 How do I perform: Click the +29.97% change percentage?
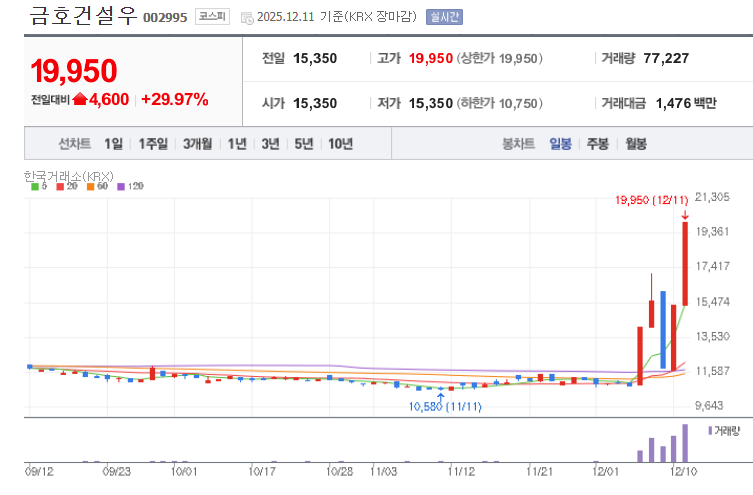click(x=175, y=99)
